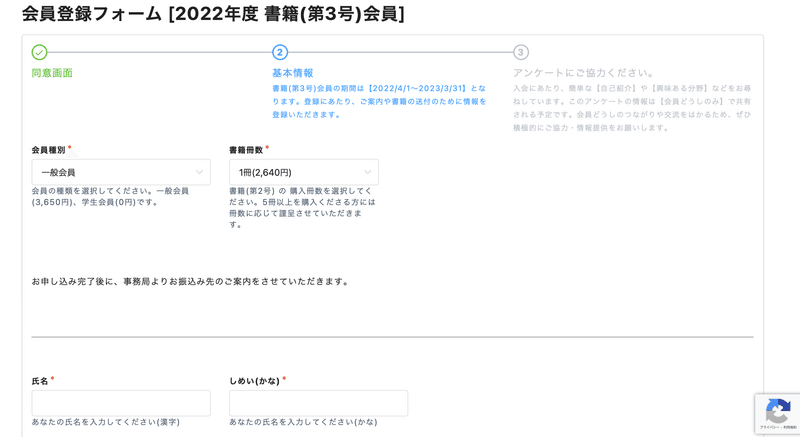
Task: Select the アンケートにご協力ください step label
Action: 583,73
